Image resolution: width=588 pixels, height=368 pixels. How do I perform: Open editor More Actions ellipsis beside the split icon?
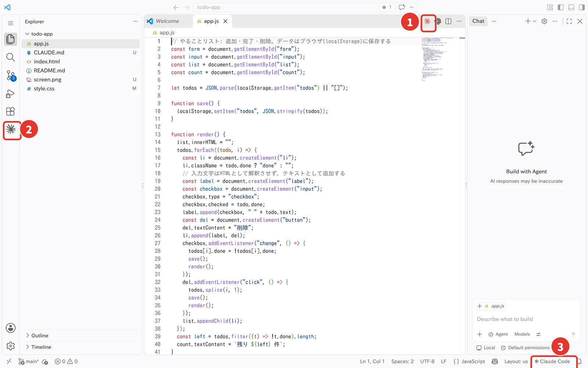tap(459, 21)
